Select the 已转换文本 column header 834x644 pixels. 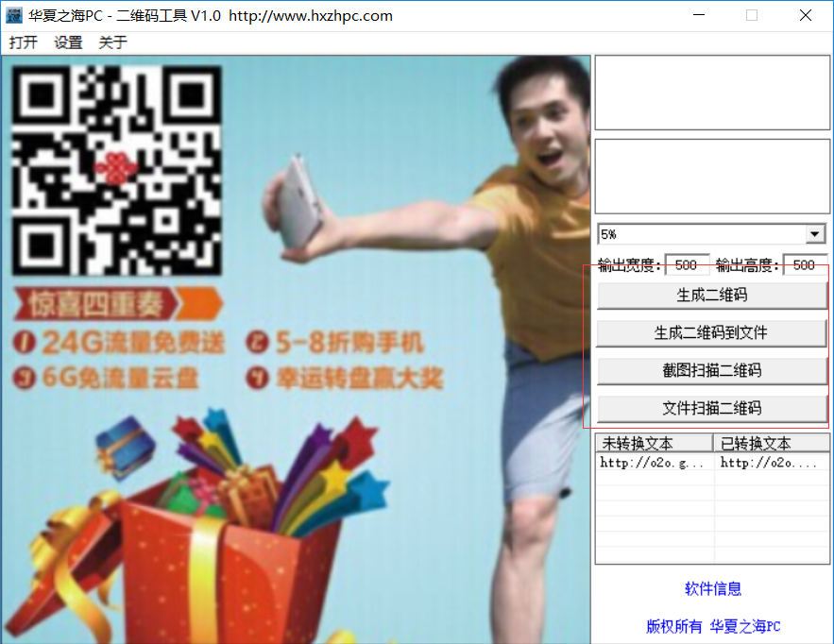pyautogui.click(x=772, y=443)
